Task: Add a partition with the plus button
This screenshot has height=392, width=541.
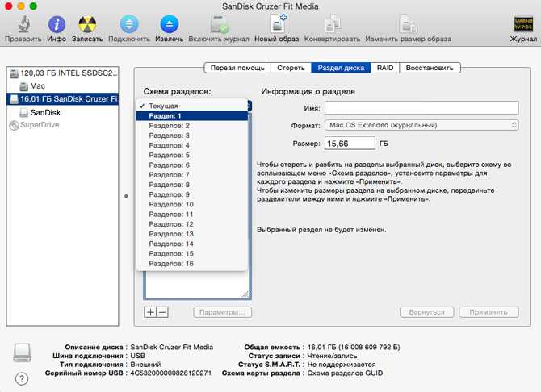Action: click(150, 312)
